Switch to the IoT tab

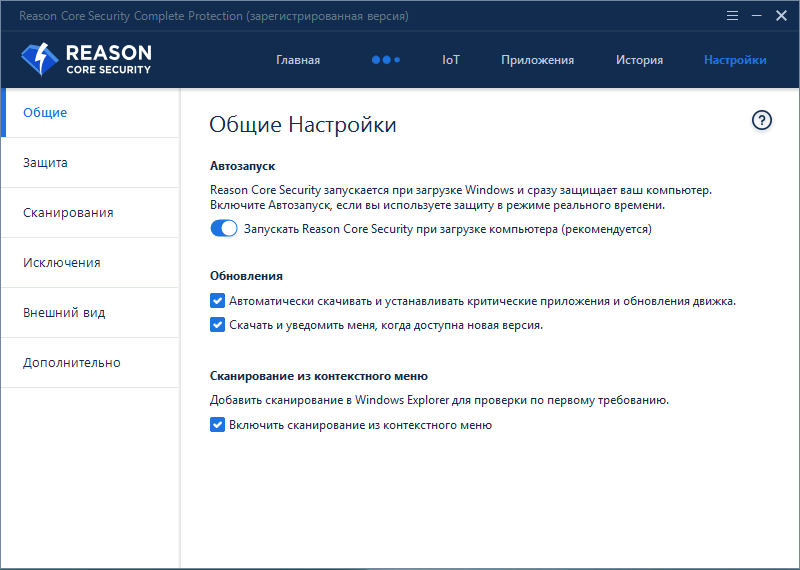(451, 60)
